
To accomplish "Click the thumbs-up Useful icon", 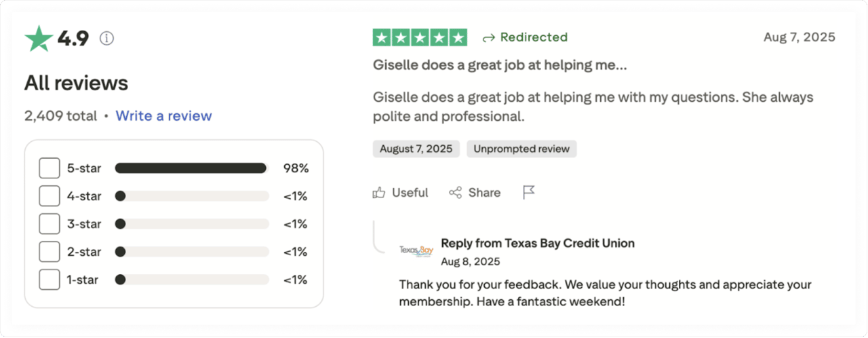I will coord(379,193).
